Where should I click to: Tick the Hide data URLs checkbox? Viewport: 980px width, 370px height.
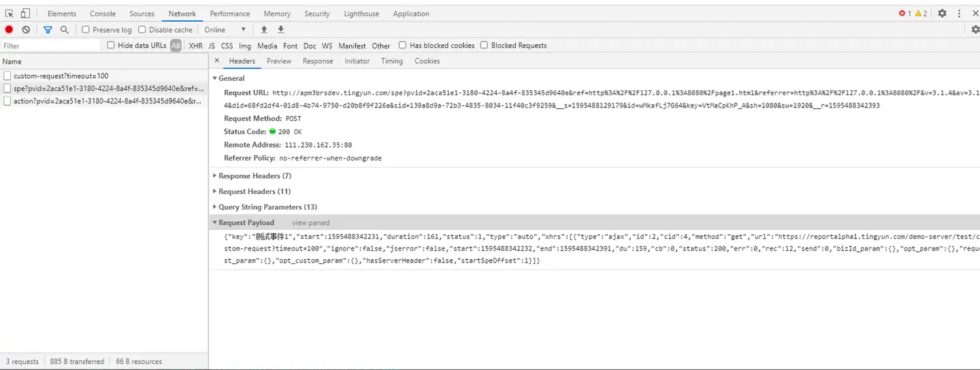(x=111, y=46)
